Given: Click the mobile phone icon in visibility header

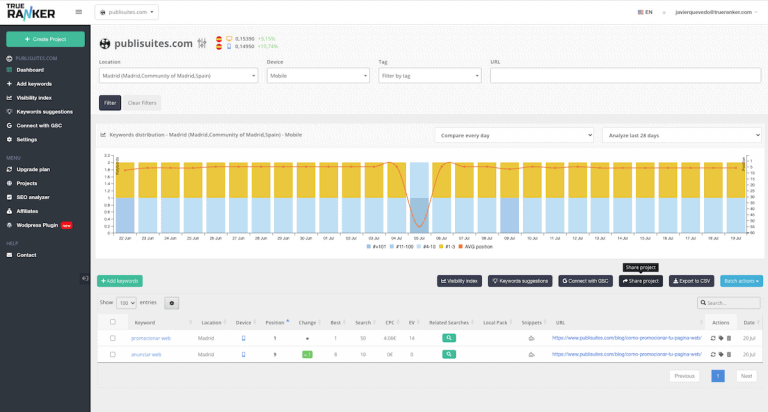Looking at the screenshot, I should 229,47.
